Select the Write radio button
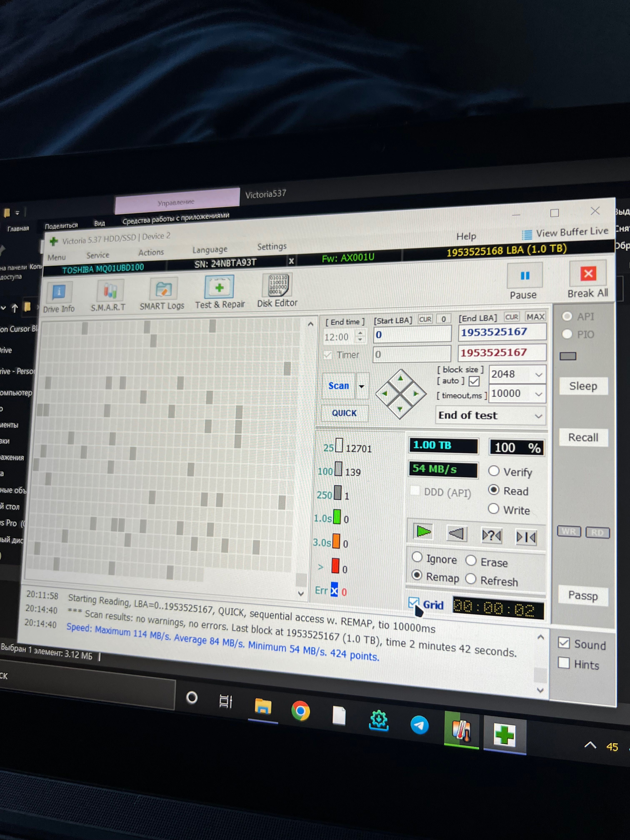Image resolution: width=630 pixels, height=840 pixels. (x=493, y=509)
